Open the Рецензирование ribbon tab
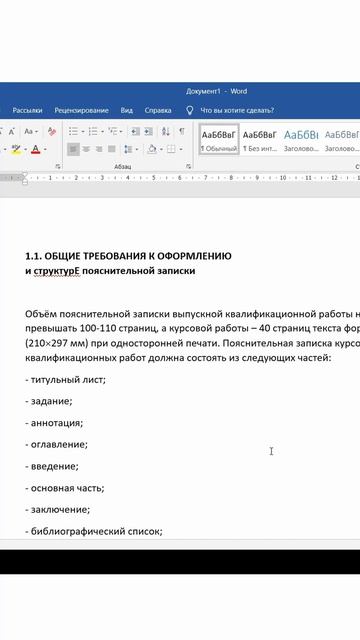Viewport: 360px width, 640px height. point(81,110)
